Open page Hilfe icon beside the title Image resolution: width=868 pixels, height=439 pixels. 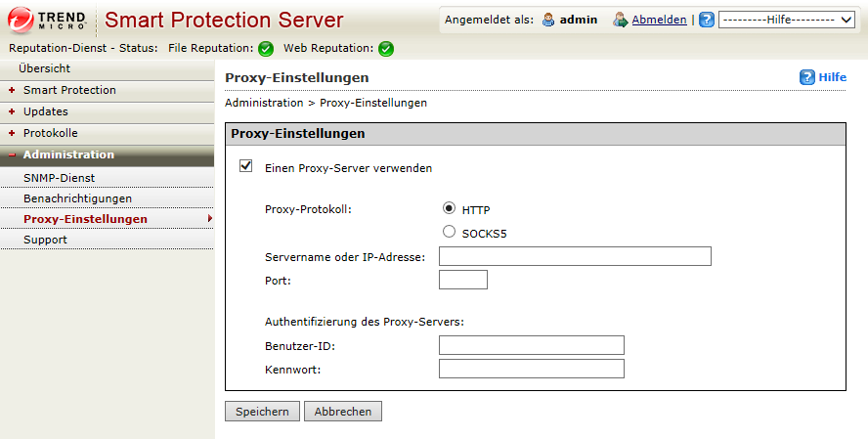807,77
